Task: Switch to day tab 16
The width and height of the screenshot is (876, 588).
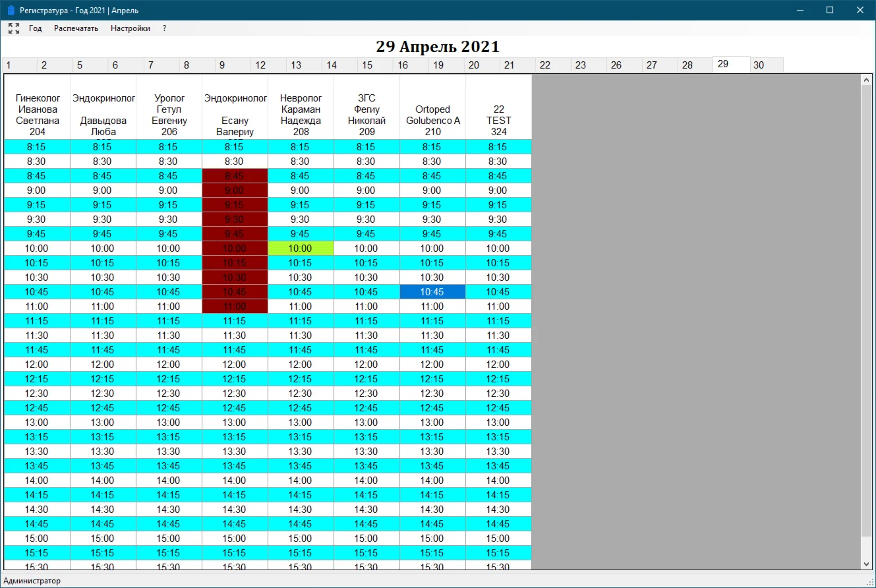Action: click(411, 65)
